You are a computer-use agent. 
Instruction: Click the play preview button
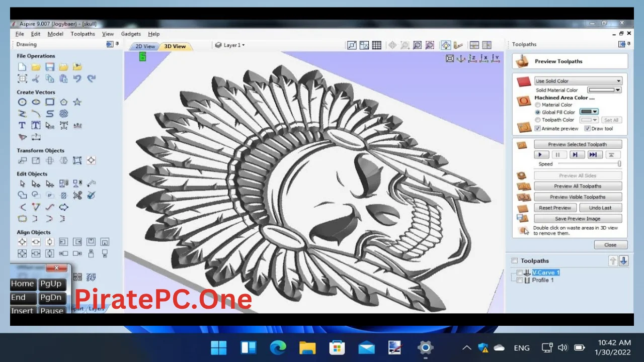coord(541,155)
